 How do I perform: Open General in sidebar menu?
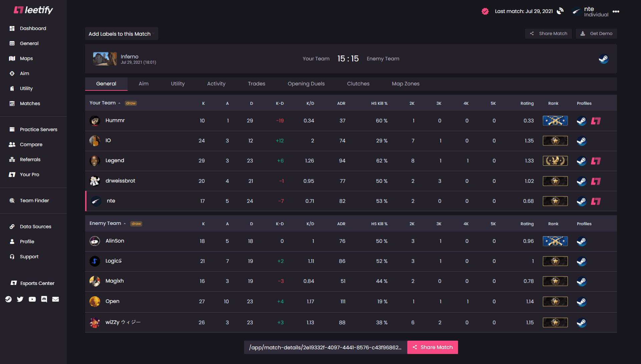tap(29, 43)
